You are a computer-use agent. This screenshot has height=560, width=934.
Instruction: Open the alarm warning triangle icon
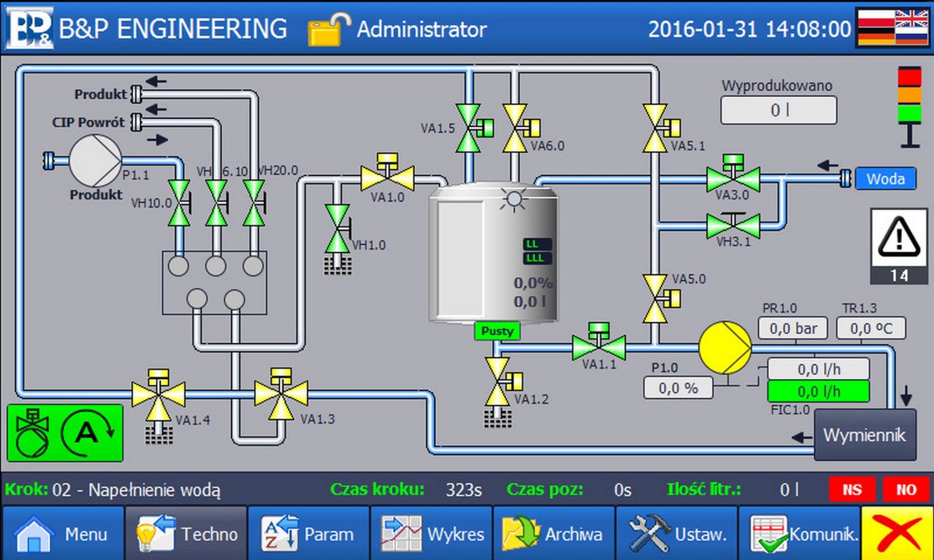pos(898,238)
